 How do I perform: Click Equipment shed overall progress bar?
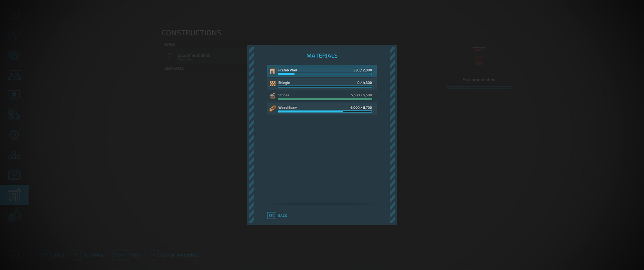click(479, 87)
